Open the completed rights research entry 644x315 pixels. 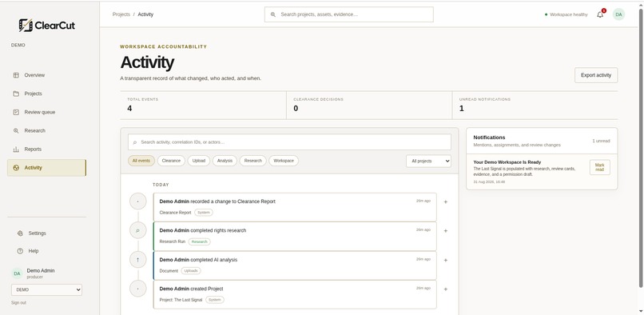295,237
